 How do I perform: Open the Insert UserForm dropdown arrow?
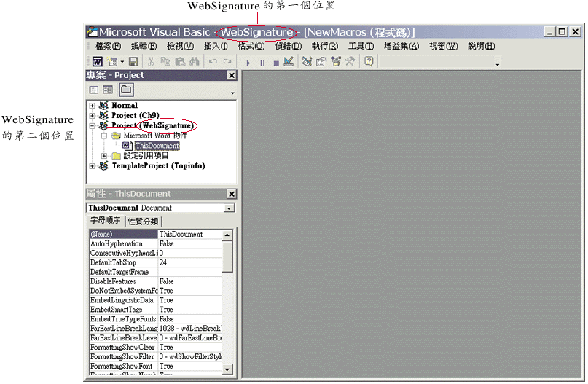(122, 61)
